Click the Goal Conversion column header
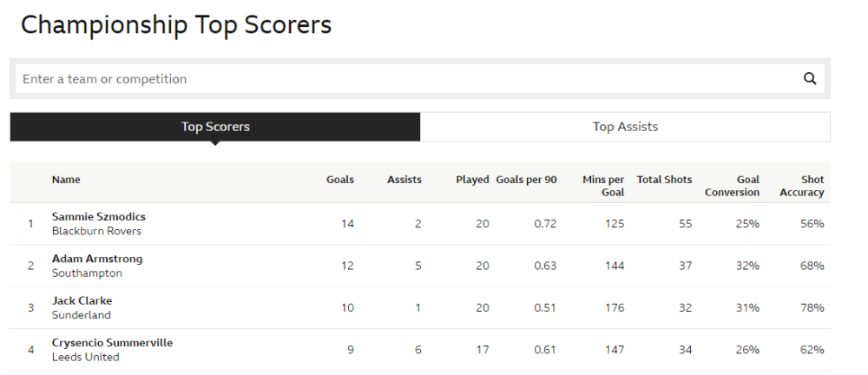This screenshot has width=868, height=375. pyautogui.click(x=732, y=186)
